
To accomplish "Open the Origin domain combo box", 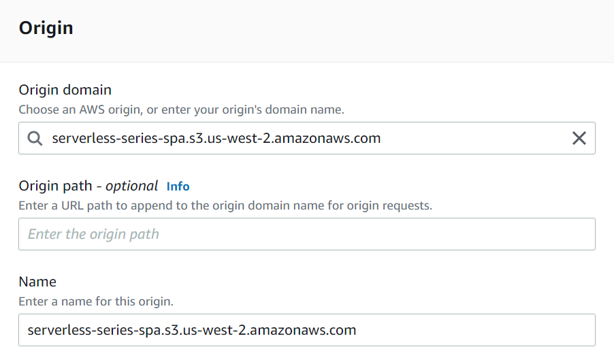I will coord(306,138).
